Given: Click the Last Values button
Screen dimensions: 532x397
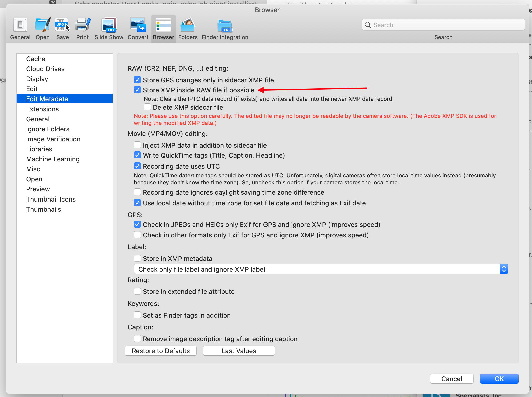Looking at the screenshot, I should click(x=239, y=351).
